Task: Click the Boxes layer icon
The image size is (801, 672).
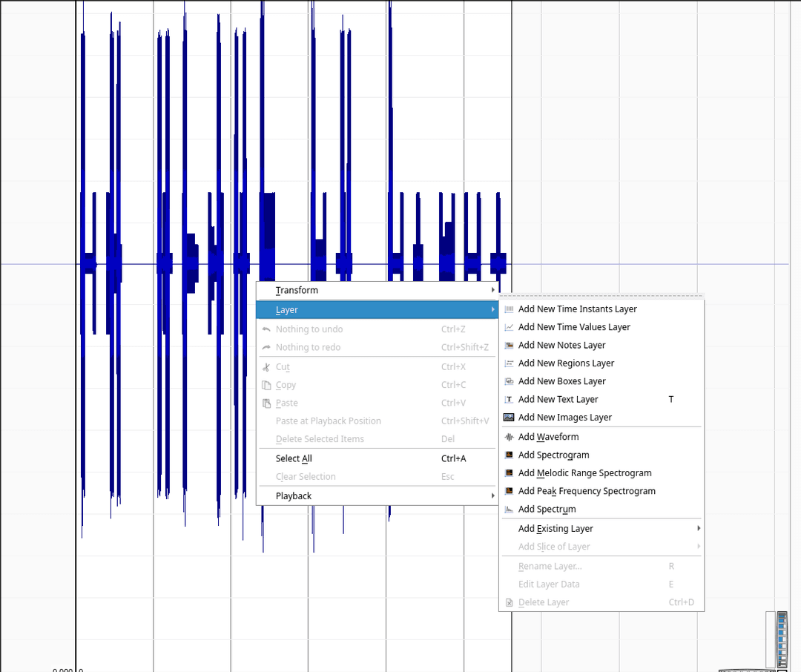Action: (509, 381)
